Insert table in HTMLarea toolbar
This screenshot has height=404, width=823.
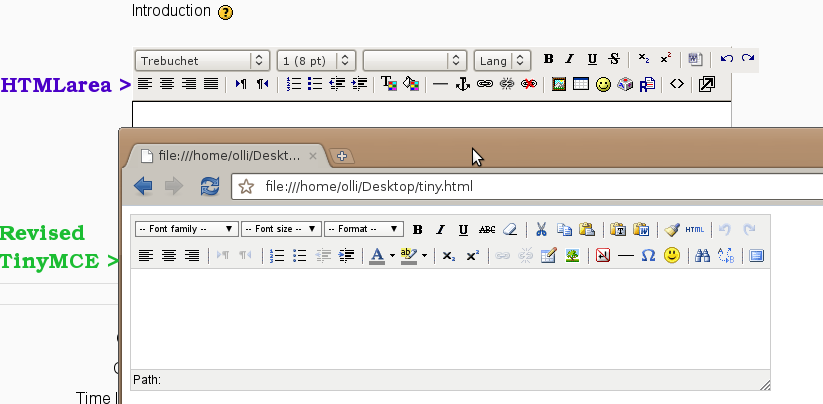click(x=581, y=84)
